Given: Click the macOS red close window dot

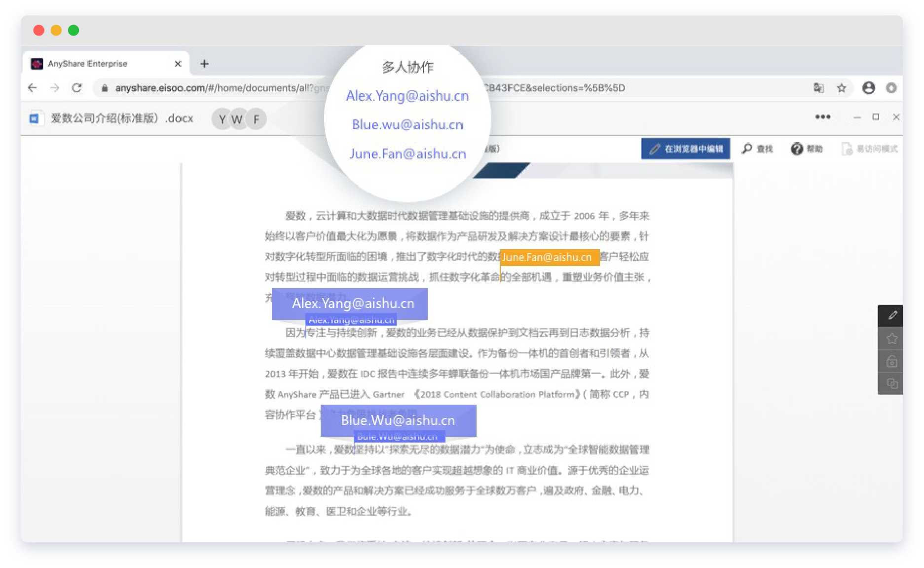Looking at the screenshot, I should [38, 30].
